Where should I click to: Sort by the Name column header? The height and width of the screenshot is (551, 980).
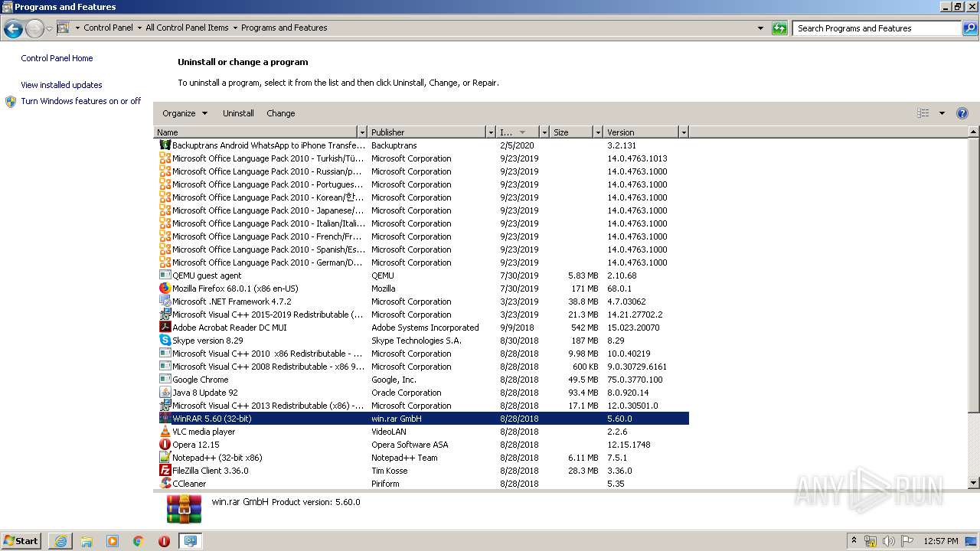point(256,132)
